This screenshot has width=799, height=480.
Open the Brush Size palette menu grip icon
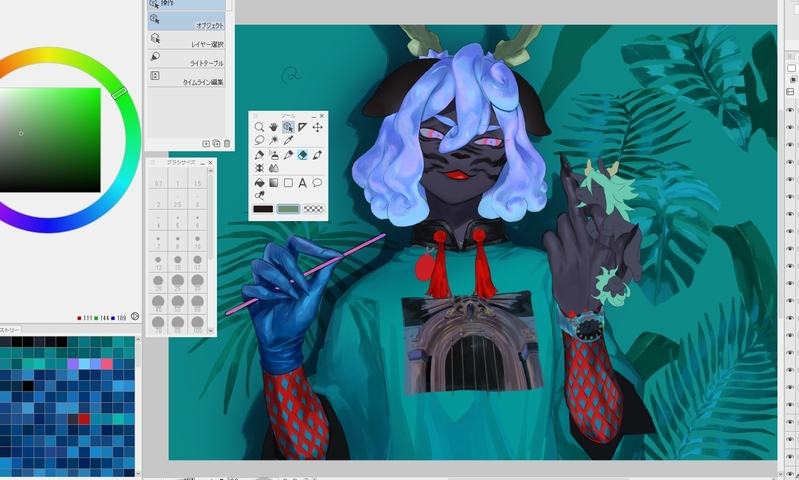pos(152,163)
